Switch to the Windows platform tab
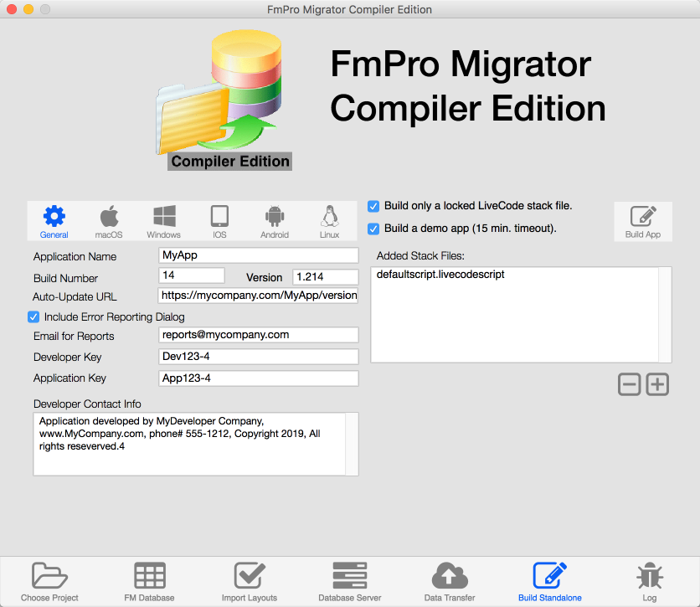The width and height of the screenshot is (700, 607). pyautogui.click(x=163, y=222)
